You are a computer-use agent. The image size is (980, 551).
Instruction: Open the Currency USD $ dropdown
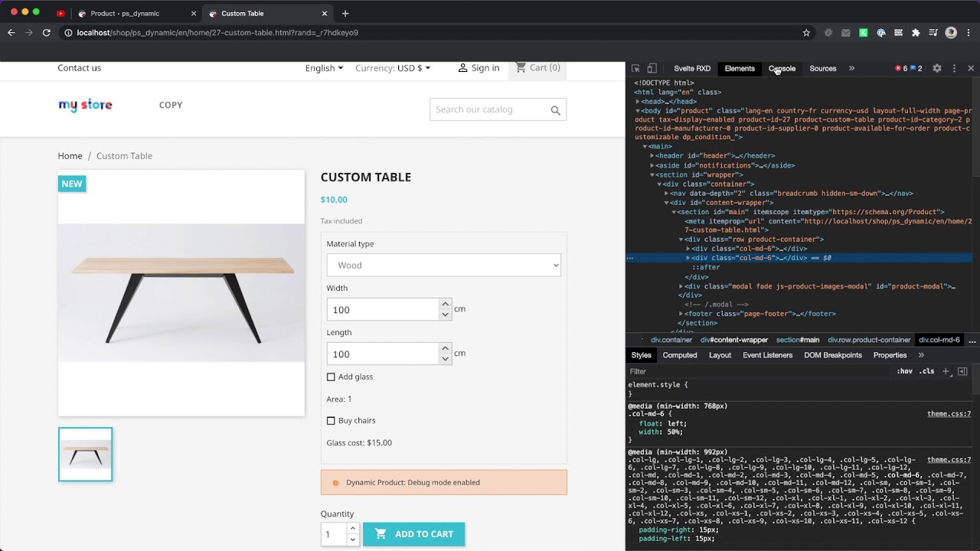[393, 68]
